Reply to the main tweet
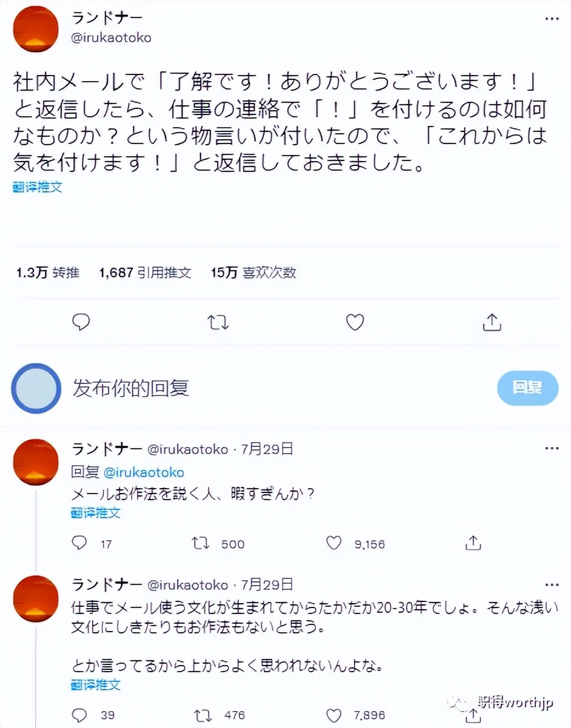The height and width of the screenshot is (728, 571). tap(81, 322)
